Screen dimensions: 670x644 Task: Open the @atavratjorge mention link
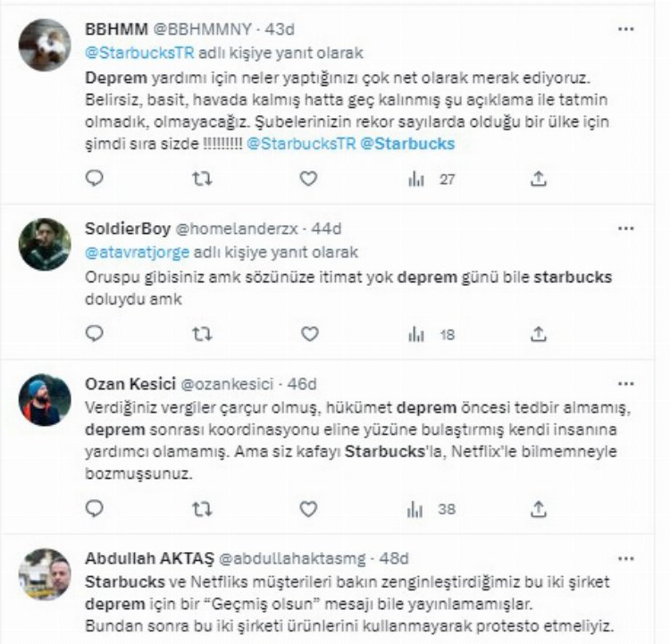pos(138,253)
